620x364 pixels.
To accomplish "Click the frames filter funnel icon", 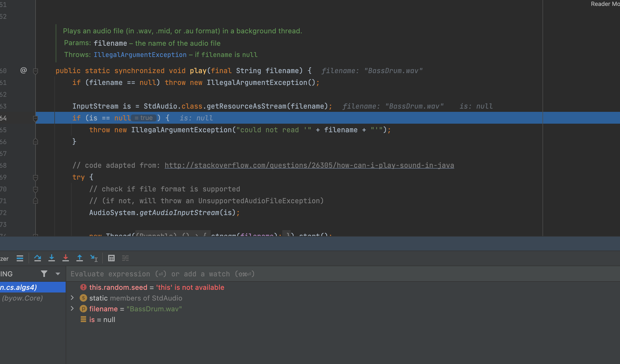I will tap(44, 274).
